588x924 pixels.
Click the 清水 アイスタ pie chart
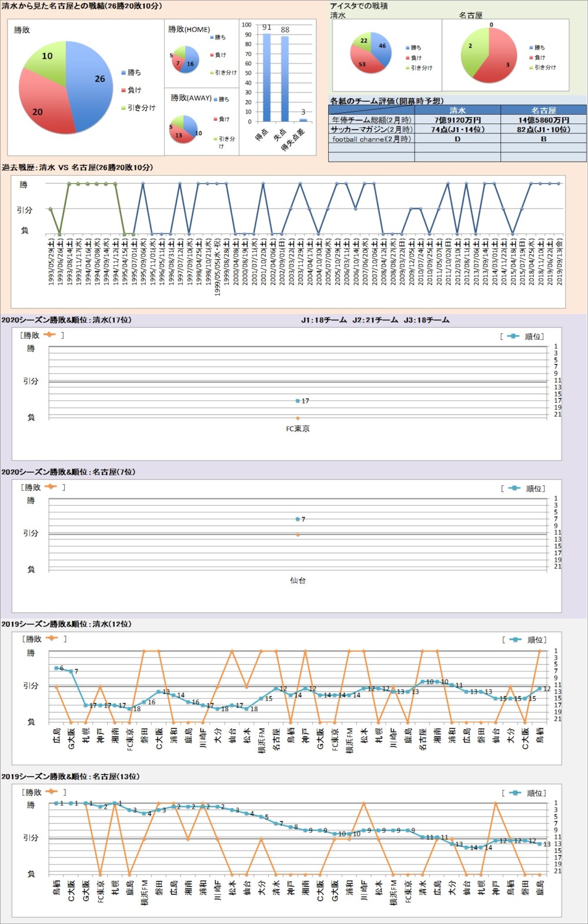pos(370,54)
